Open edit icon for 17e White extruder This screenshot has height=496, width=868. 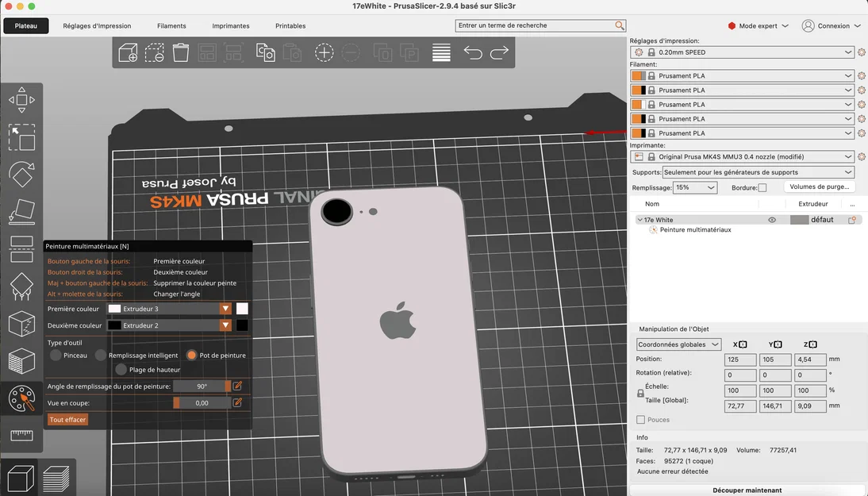pos(852,220)
